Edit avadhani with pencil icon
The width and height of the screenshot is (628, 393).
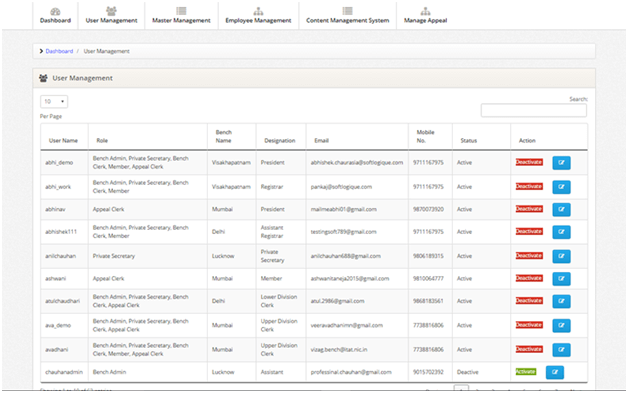pos(561,350)
